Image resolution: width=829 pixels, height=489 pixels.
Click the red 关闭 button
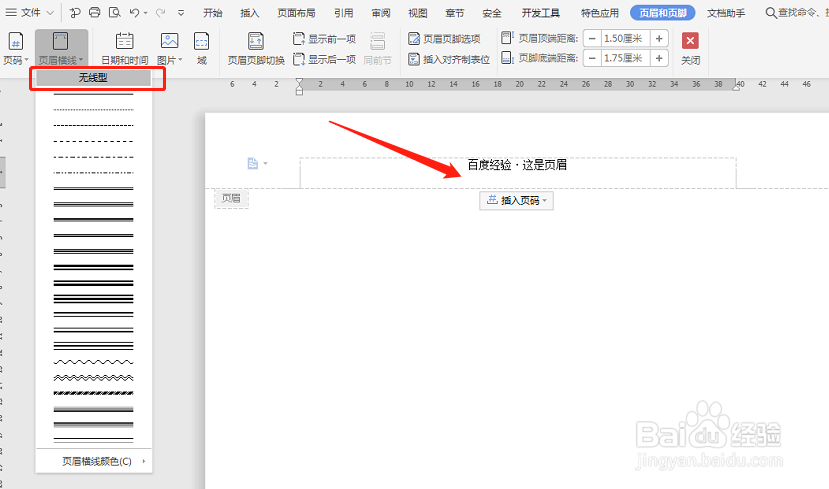coord(690,48)
